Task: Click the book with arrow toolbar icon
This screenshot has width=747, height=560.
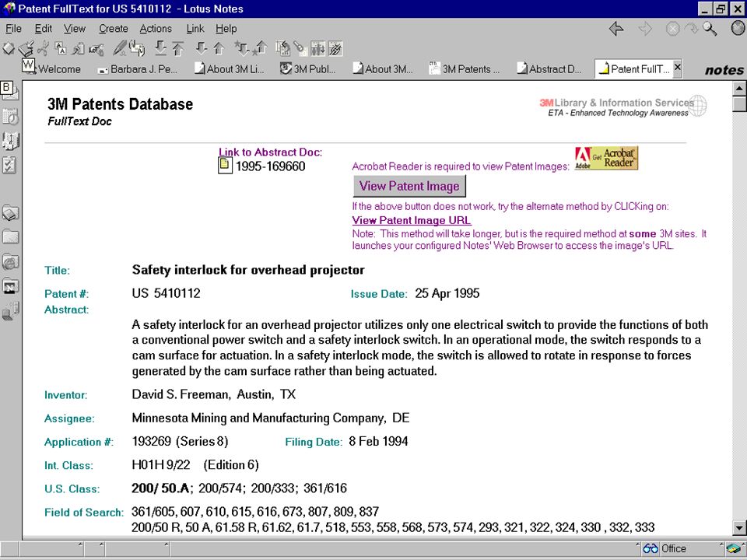Action: (26, 47)
